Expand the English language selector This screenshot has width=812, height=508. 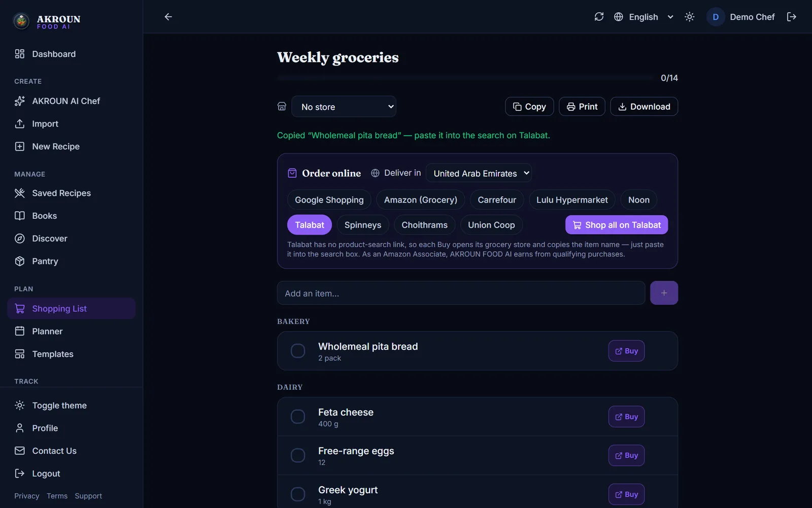click(644, 17)
